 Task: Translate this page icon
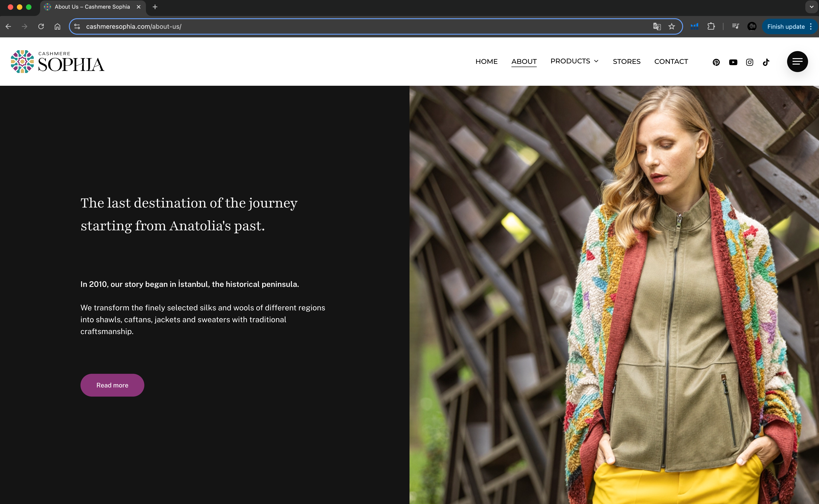657,26
